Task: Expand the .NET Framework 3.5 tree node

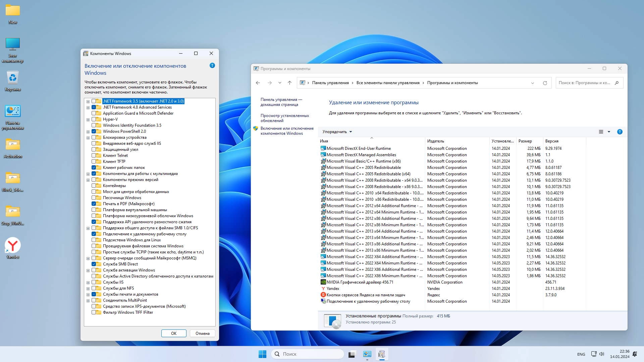Action: [88, 102]
